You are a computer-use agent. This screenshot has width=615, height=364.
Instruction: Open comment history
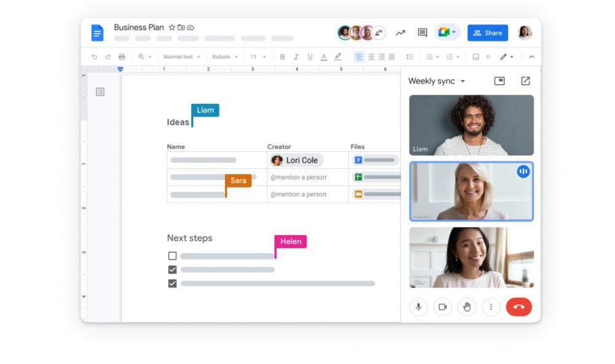[x=422, y=33]
